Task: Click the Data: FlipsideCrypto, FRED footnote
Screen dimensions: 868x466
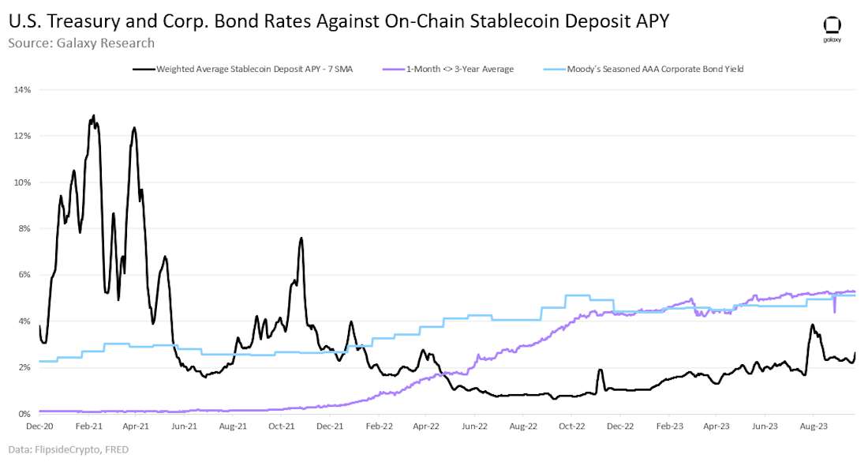Action: pyautogui.click(x=68, y=449)
